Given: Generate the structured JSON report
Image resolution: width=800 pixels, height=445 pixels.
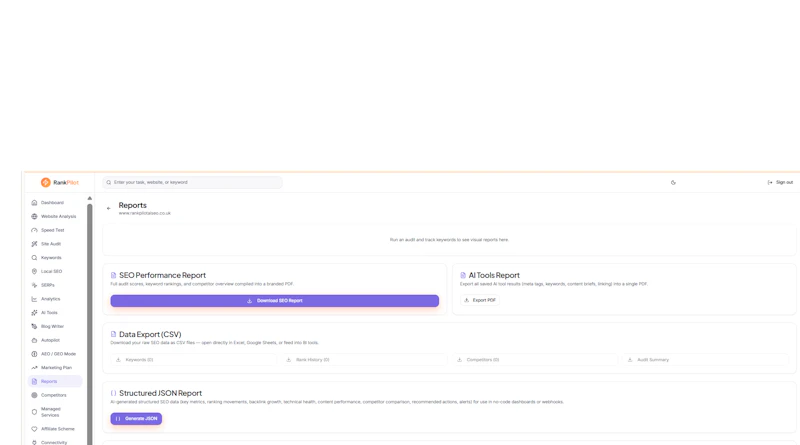Looking at the screenshot, I should pos(136,418).
